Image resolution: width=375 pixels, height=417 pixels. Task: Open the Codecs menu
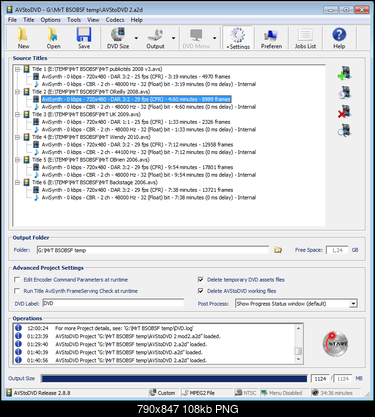pyautogui.click(x=115, y=20)
